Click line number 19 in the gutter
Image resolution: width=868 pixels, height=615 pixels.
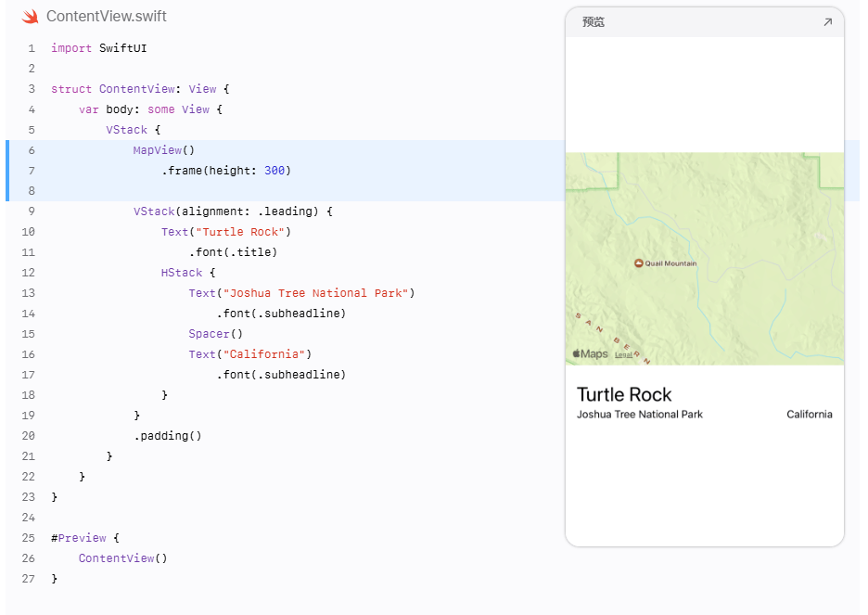28,416
